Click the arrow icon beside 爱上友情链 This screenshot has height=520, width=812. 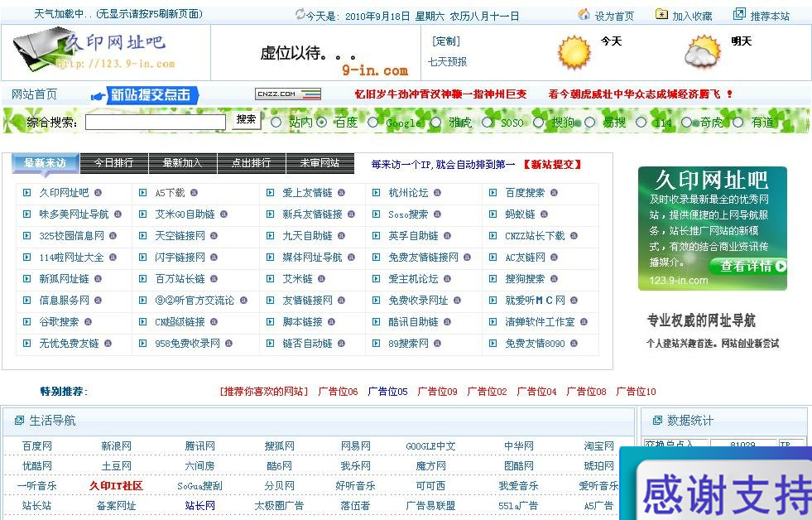coord(270,193)
